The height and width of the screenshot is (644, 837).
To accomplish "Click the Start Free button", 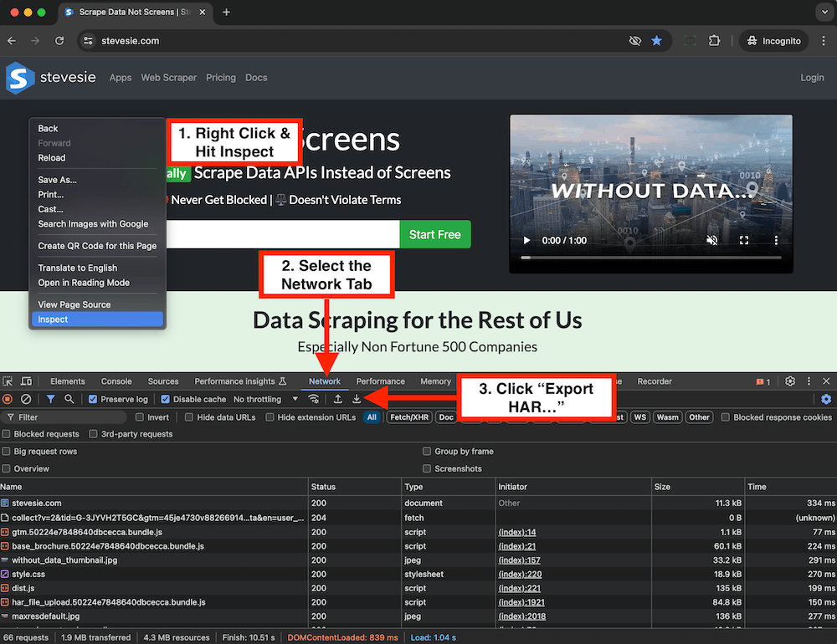I will click(435, 235).
